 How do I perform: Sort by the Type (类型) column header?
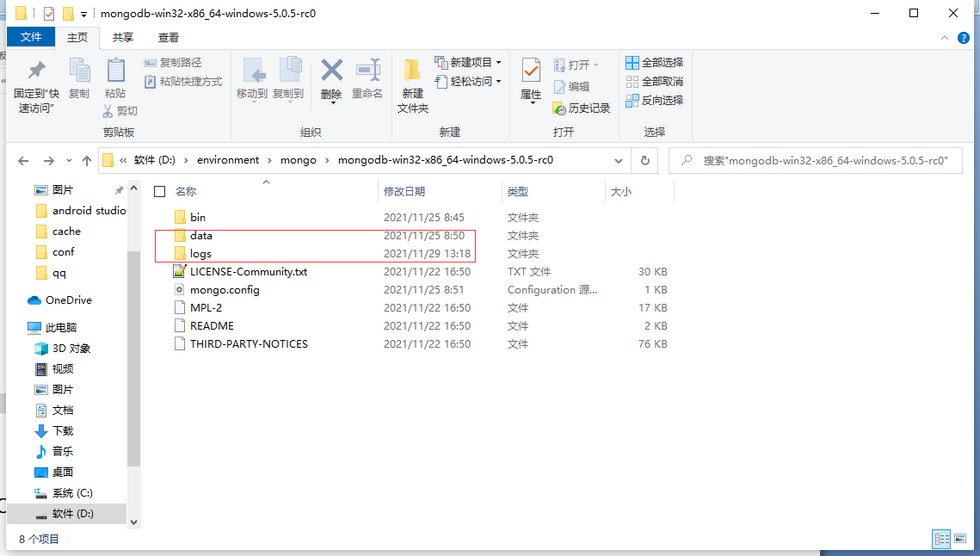click(x=517, y=191)
